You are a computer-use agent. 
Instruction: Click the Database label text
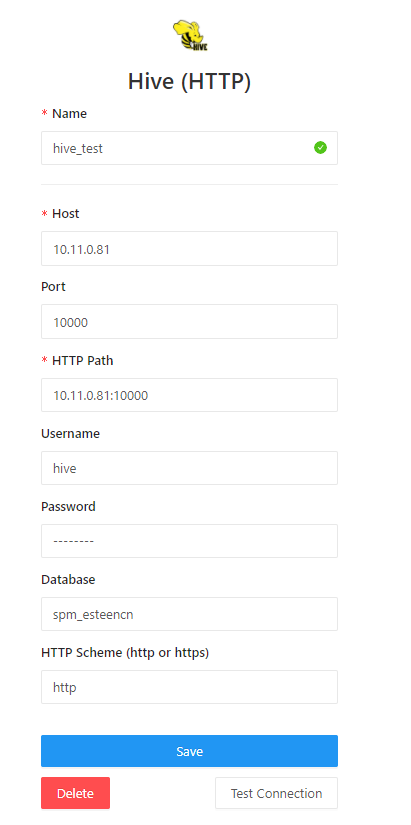[68, 579]
